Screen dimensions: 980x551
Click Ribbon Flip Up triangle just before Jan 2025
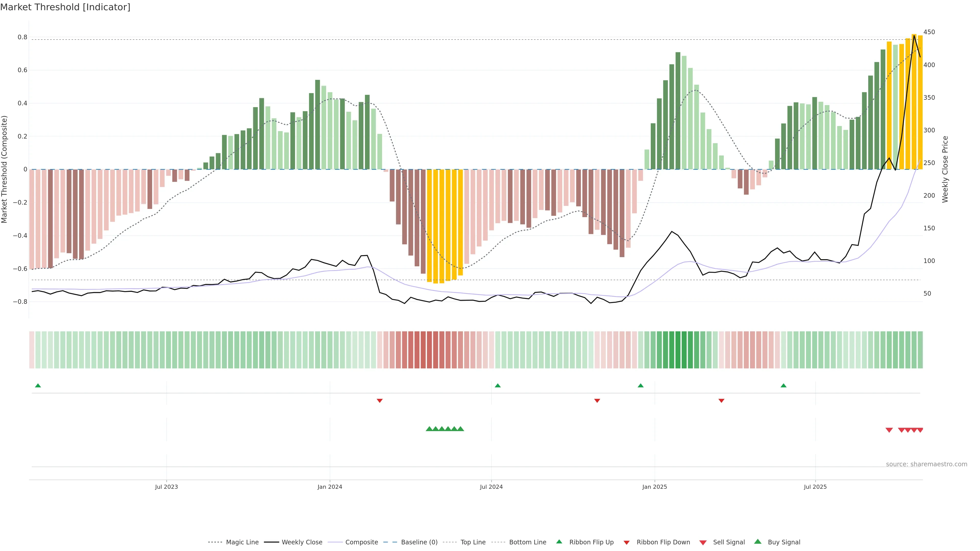pos(641,386)
